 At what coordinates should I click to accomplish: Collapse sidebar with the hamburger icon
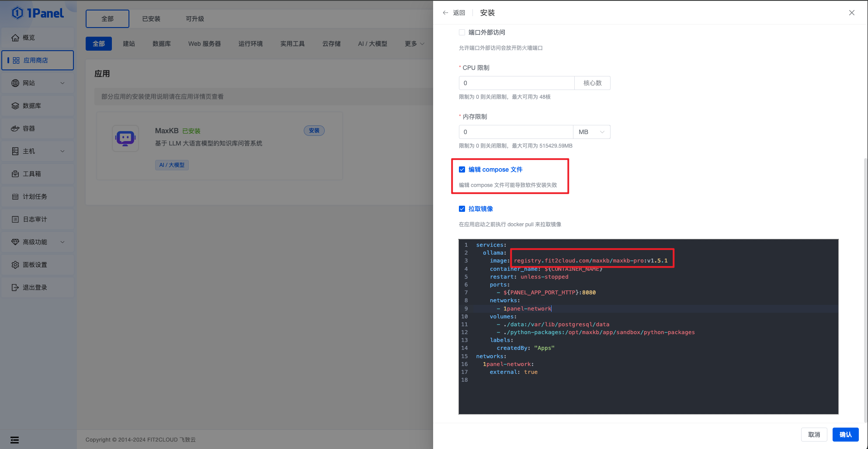click(14, 440)
